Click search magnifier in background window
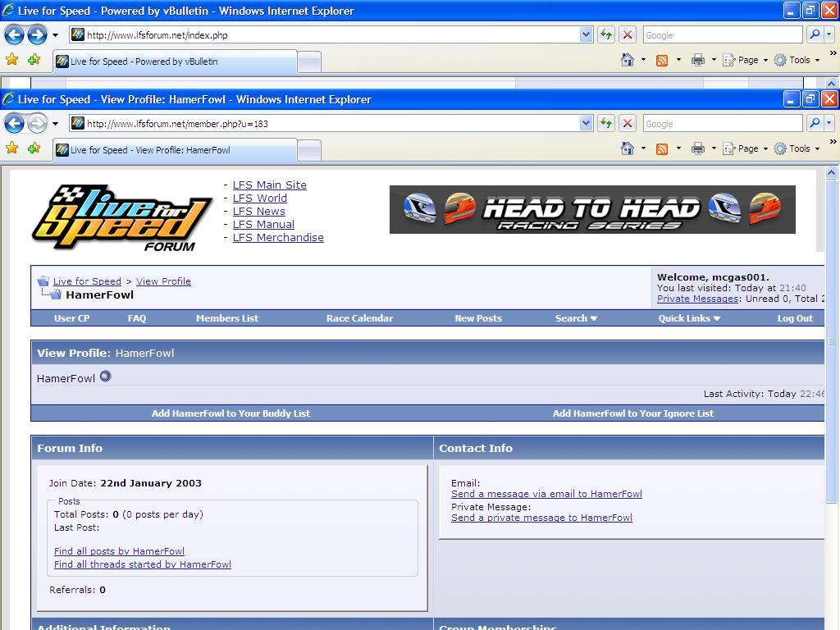This screenshot has height=630, width=840. (815, 34)
